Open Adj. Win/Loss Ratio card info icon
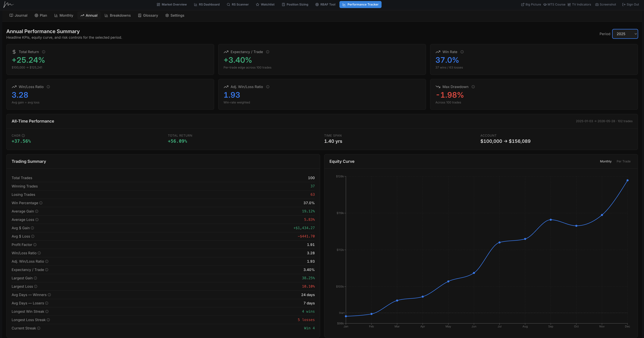The width and height of the screenshot is (644, 338). point(268,87)
